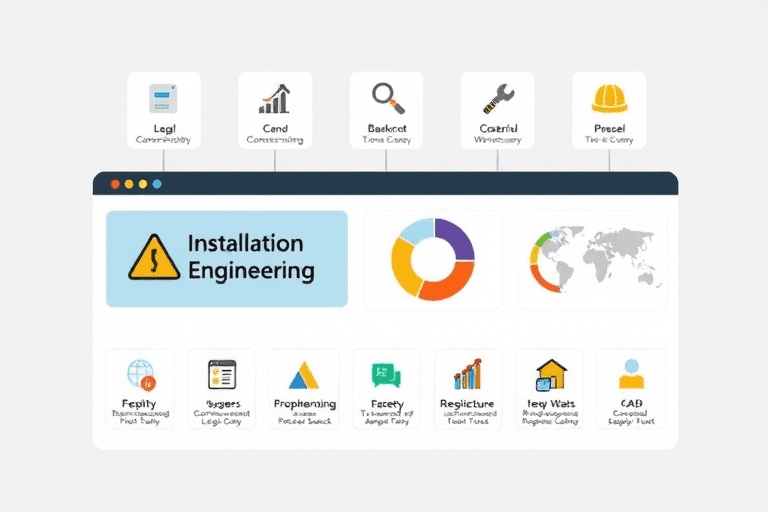Viewport: 768px width, 512px height.
Task: Click the purple segment of donut chart
Action: (455, 240)
